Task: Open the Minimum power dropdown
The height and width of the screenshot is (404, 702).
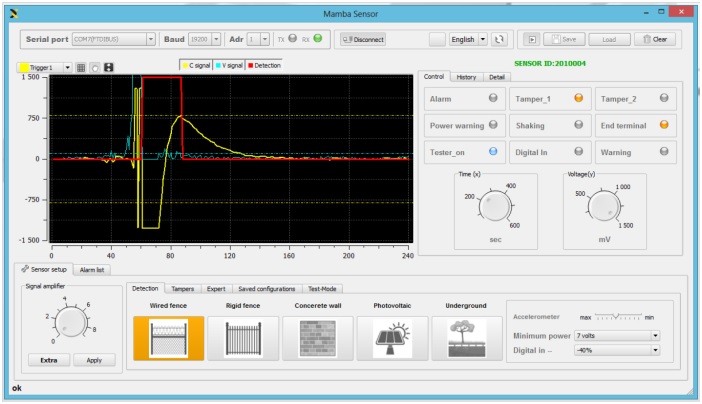Action: 617,335
